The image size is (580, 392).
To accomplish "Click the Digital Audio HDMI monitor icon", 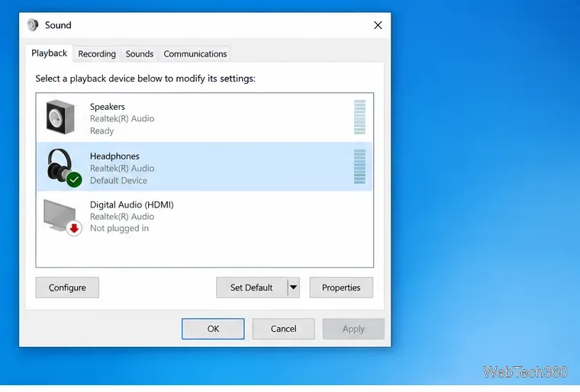I will [60, 215].
